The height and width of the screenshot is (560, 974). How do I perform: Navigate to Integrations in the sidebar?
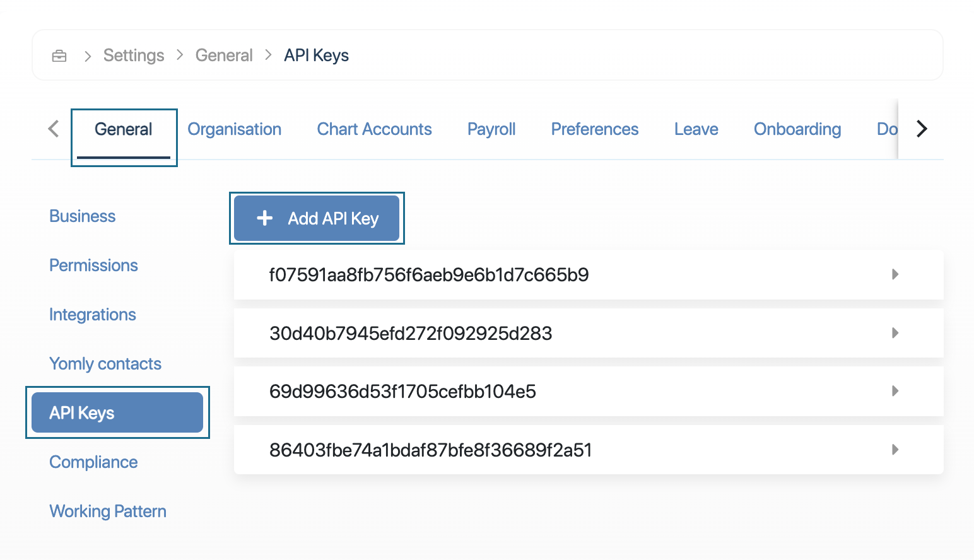pos(93,315)
